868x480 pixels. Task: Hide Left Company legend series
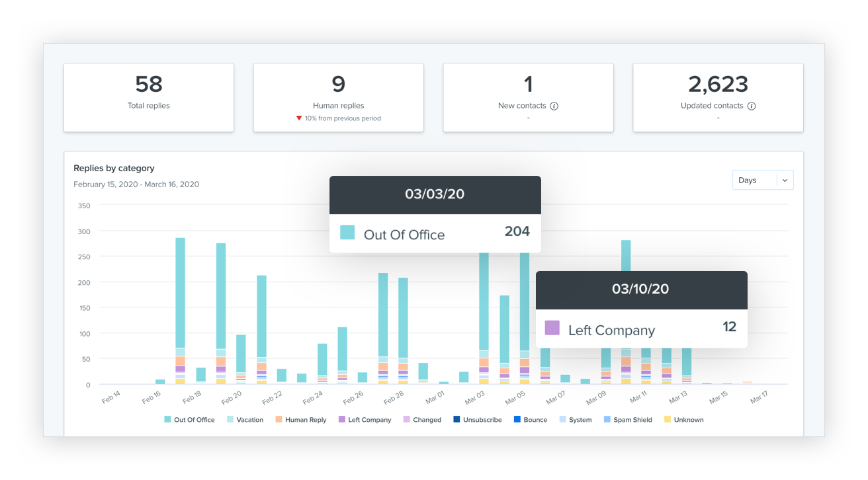coord(365,420)
